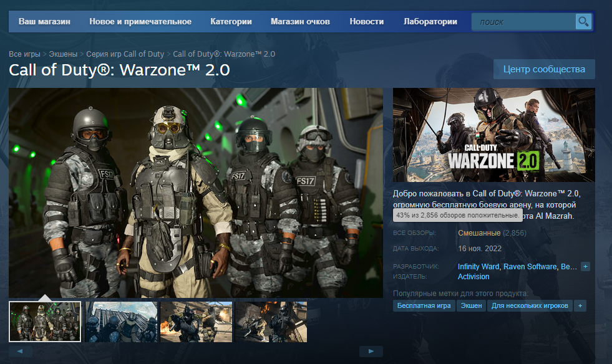Click the right arrow of the screenshot strip
612x364 pixels.
coord(371,351)
